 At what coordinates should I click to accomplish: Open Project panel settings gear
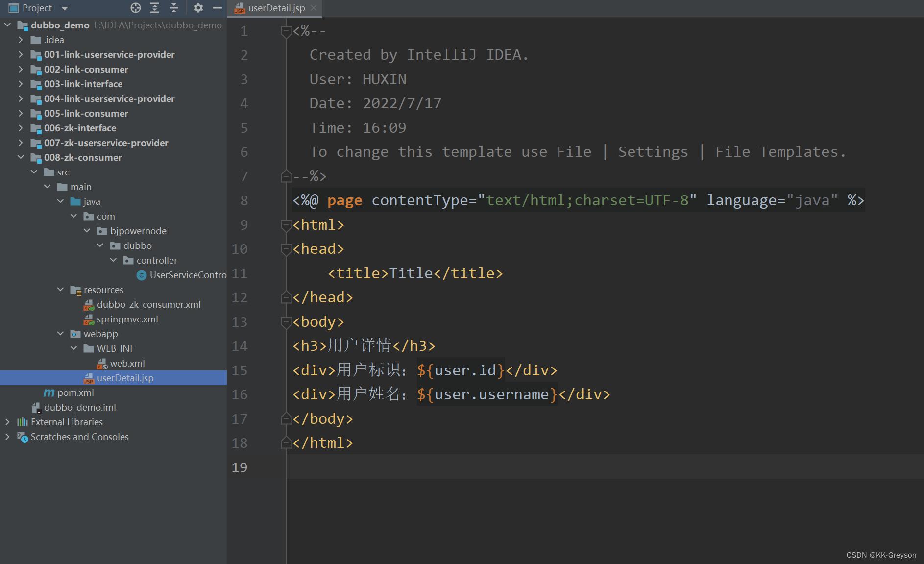[x=198, y=8]
